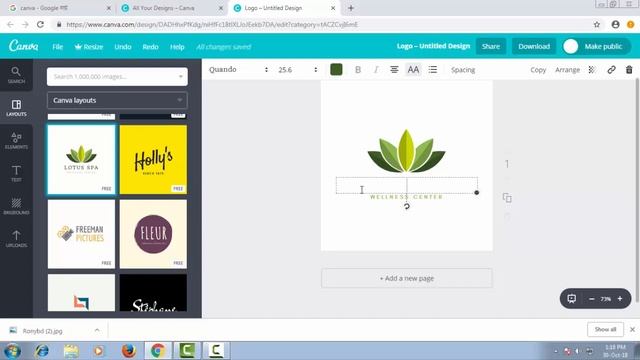
Task: Open the Spacing options
Action: click(x=463, y=70)
